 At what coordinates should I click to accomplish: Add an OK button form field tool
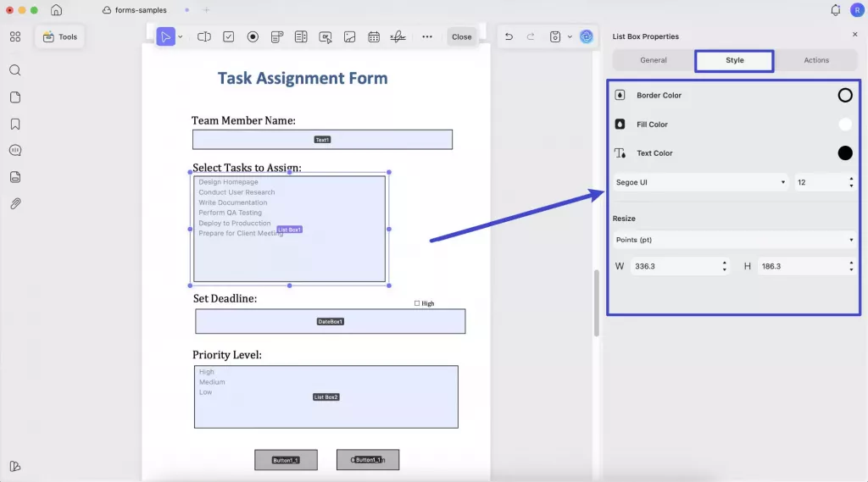(325, 36)
